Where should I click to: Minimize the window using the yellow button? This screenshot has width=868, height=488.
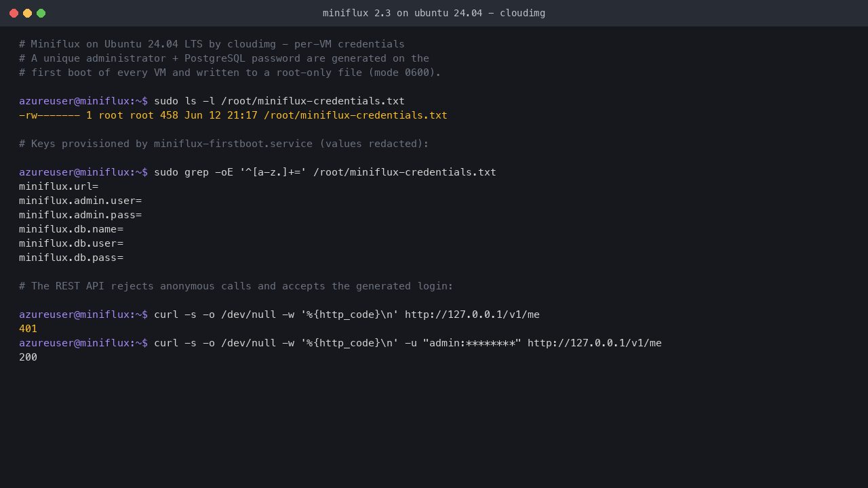[x=27, y=13]
